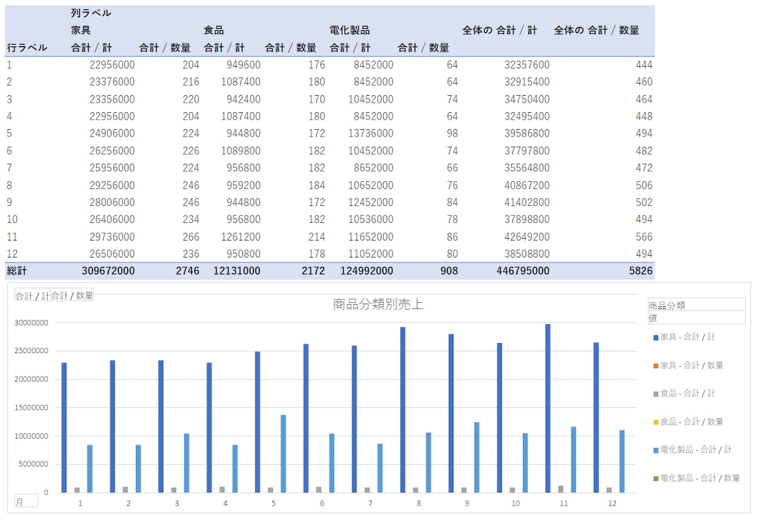Click the dark blue 家具 bar for month 11
Image resolution: width=768 pixels, height=532 pixels.
[548, 408]
